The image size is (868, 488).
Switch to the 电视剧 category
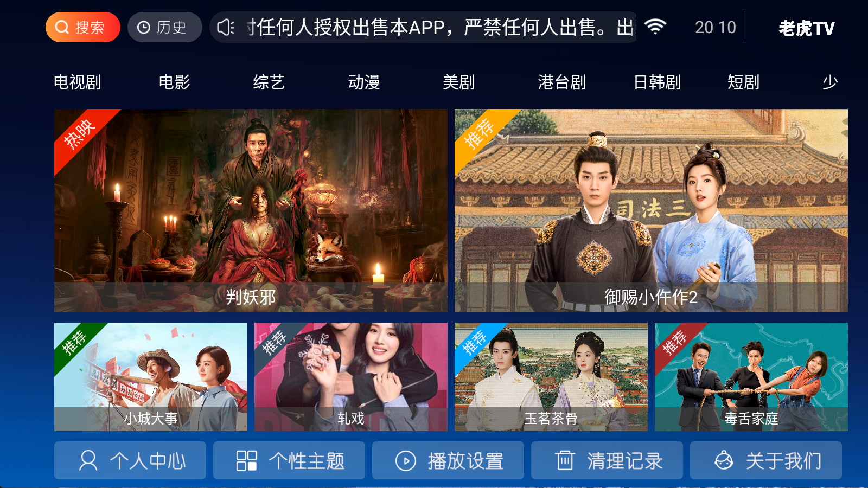(78, 82)
